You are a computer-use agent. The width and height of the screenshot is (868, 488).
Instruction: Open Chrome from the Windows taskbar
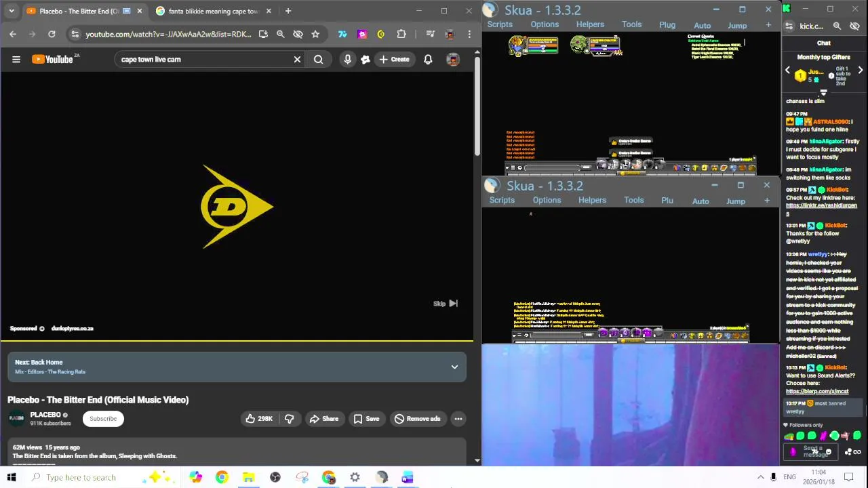[222, 477]
